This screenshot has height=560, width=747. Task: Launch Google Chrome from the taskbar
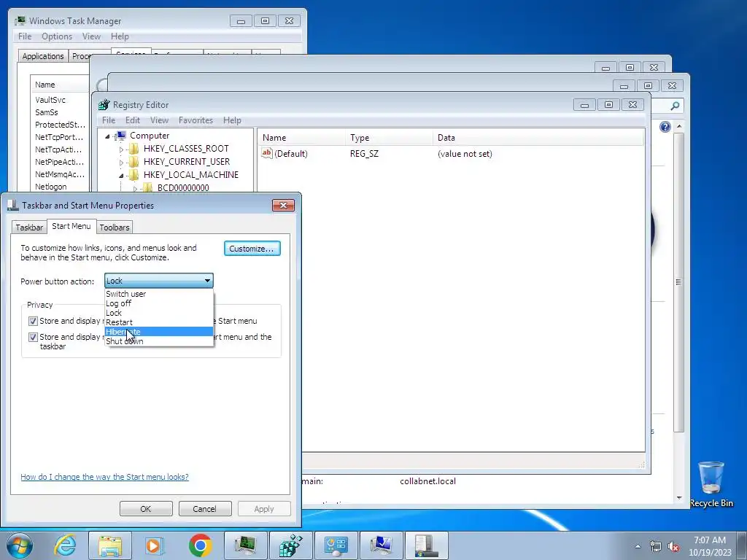[200, 545]
